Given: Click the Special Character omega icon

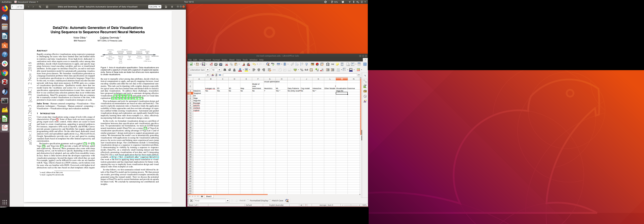Looking at the screenshot, I should pos(328,64).
